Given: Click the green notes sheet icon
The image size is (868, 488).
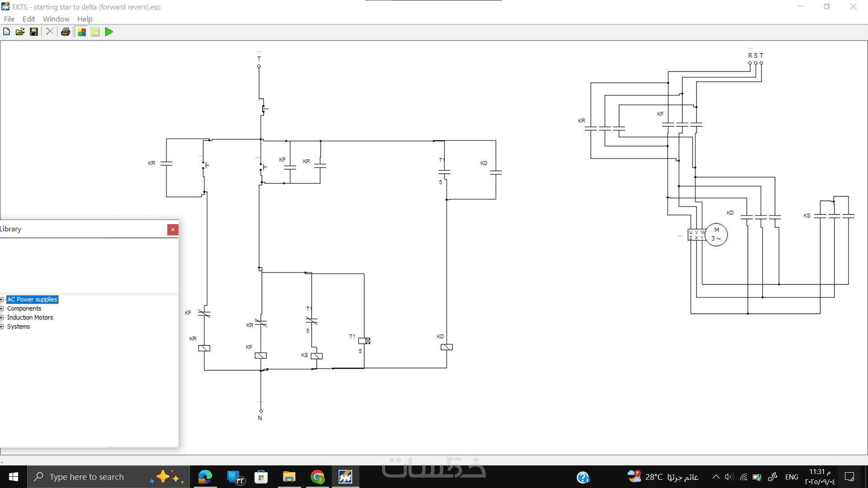Looking at the screenshot, I should click(x=95, y=32).
